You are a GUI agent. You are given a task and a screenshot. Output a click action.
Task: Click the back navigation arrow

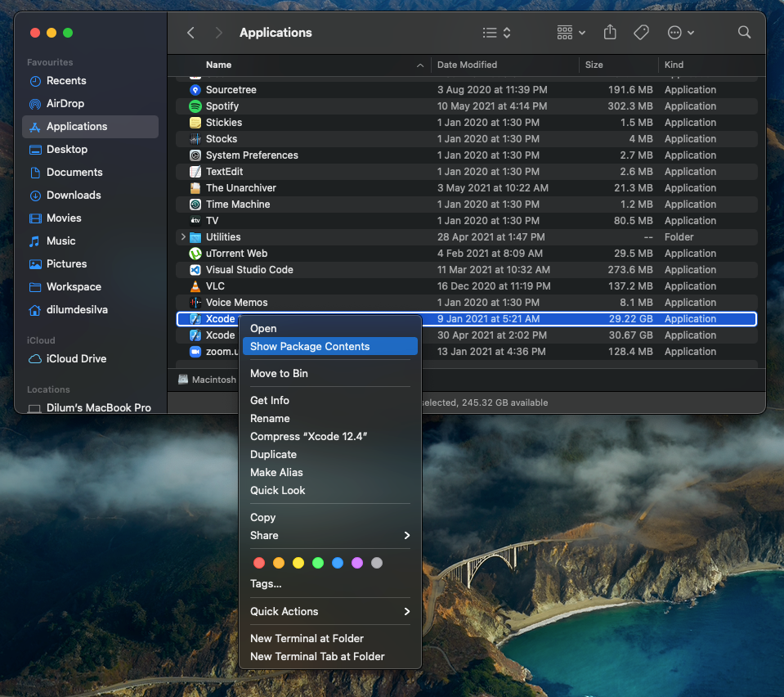point(190,32)
